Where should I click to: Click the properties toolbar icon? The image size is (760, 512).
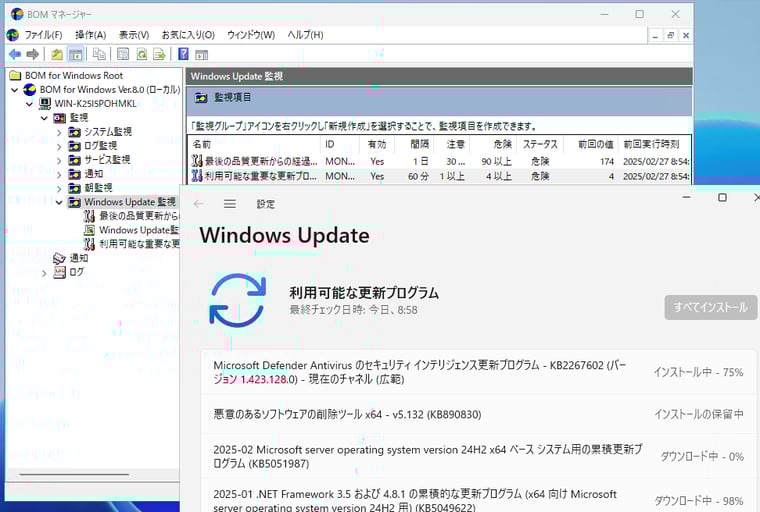(123, 54)
